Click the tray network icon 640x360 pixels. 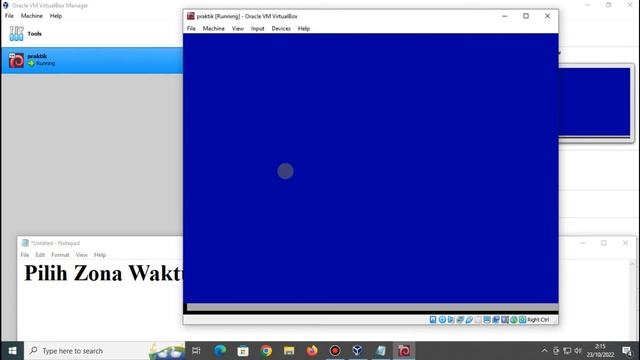(567, 351)
